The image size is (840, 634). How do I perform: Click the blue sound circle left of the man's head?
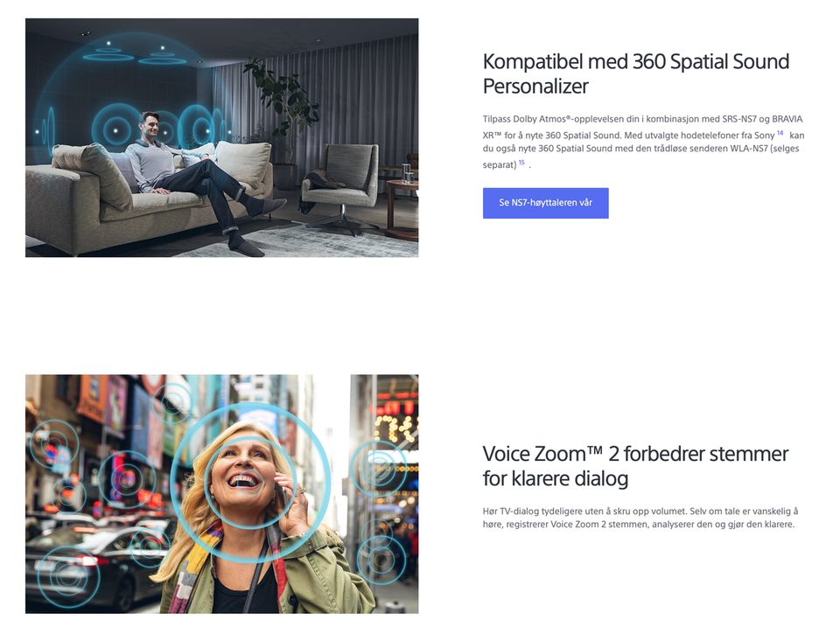[x=115, y=130]
